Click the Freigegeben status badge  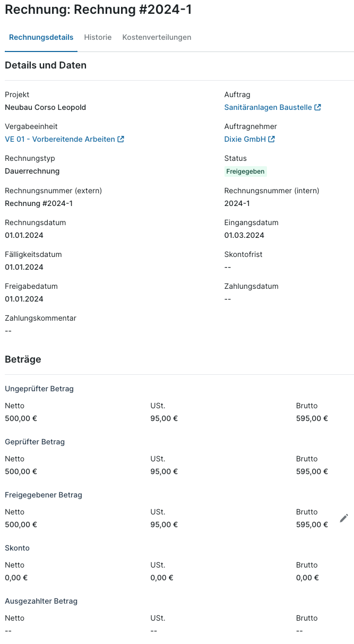tap(245, 171)
